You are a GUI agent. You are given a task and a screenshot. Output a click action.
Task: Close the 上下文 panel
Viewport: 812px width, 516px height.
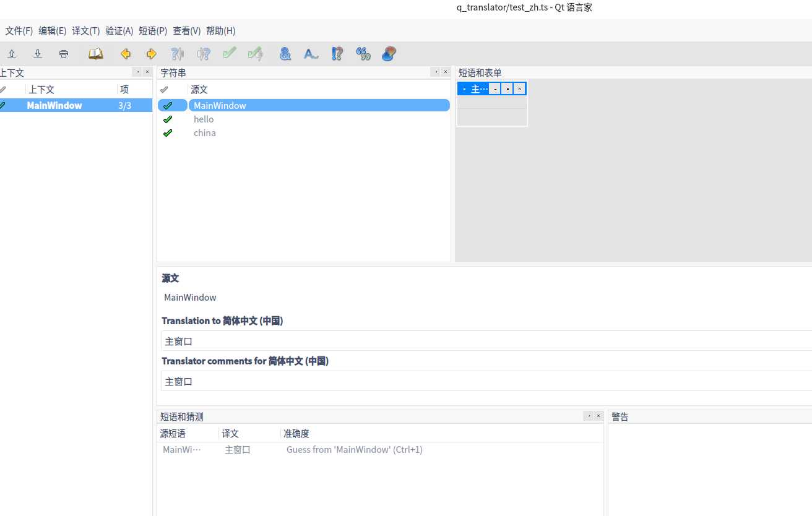coord(147,72)
